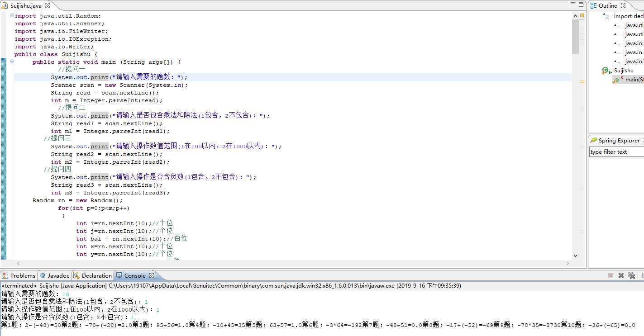Click the 'for(int p=0;p<m;p++)' line
Viewport: 644px width, 336px height.
pos(94,208)
